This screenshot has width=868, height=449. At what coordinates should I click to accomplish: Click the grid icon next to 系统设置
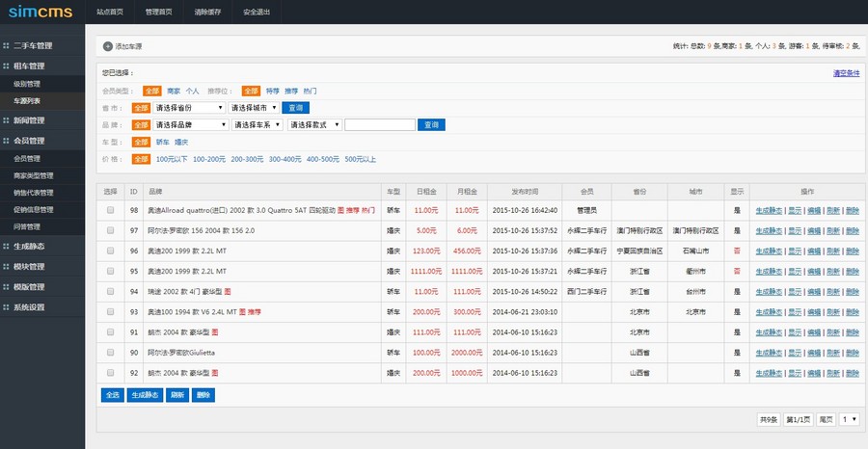click(x=7, y=307)
